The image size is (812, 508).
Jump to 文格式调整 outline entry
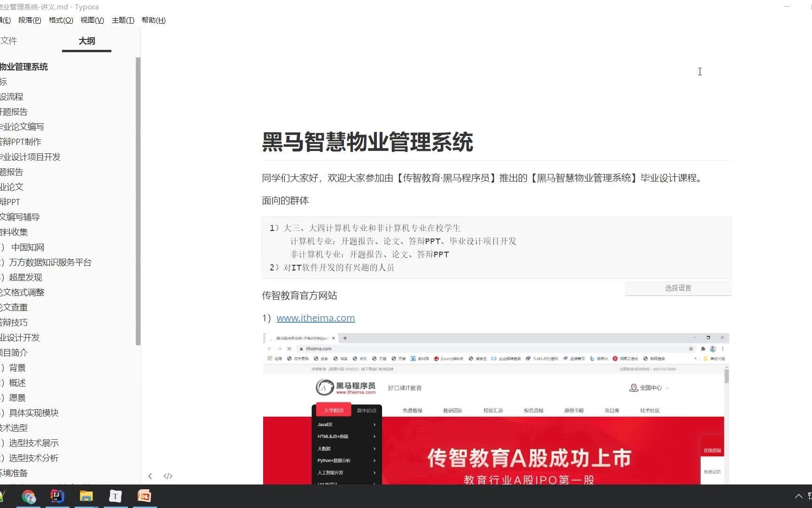[22, 293]
